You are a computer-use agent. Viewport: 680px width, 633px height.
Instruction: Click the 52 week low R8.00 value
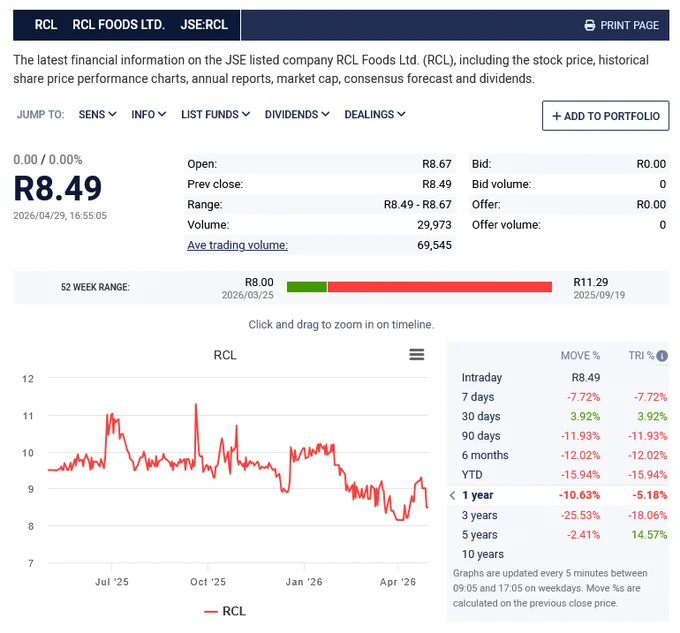click(x=259, y=282)
